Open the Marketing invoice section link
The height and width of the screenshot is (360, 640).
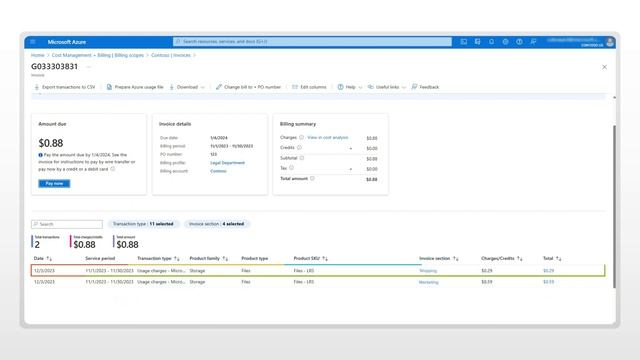click(429, 282)
